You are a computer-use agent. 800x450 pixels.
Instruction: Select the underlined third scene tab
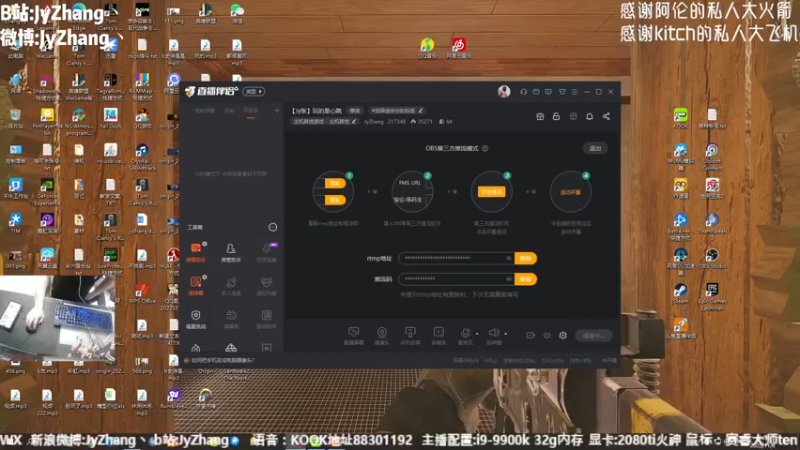point(251,111)
